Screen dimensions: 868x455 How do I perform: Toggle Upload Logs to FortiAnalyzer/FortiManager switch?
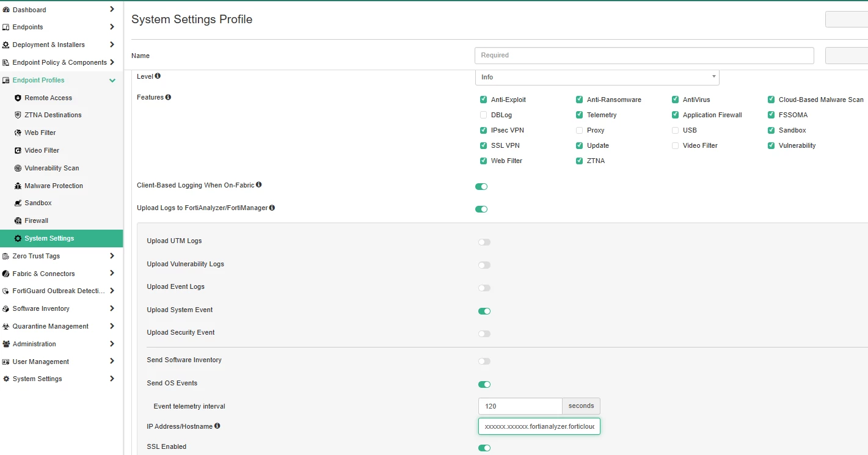[481, 209]
